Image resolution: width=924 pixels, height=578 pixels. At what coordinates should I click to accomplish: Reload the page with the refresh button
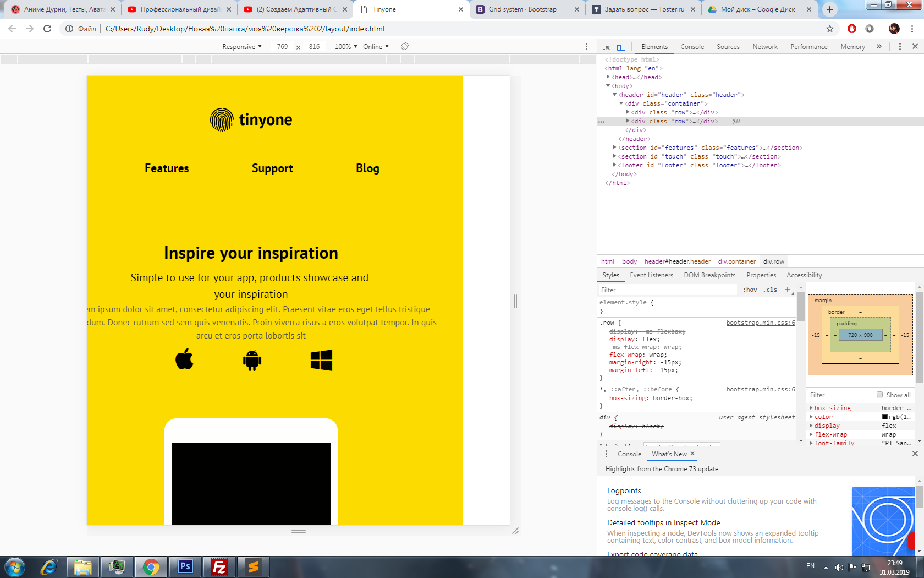coord(47,29)
